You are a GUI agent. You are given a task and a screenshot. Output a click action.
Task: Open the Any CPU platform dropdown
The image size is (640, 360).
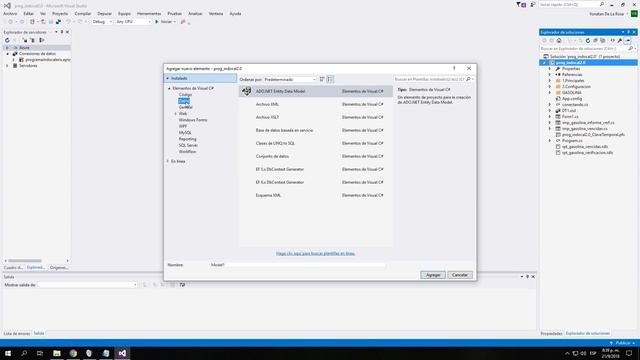(x=133, y=22)
